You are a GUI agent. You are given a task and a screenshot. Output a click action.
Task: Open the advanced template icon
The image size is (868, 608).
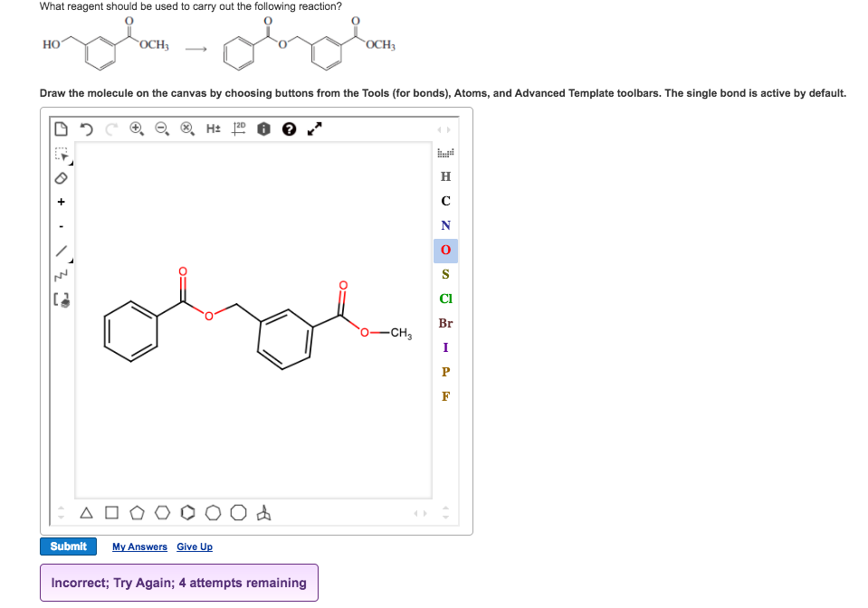264,513
